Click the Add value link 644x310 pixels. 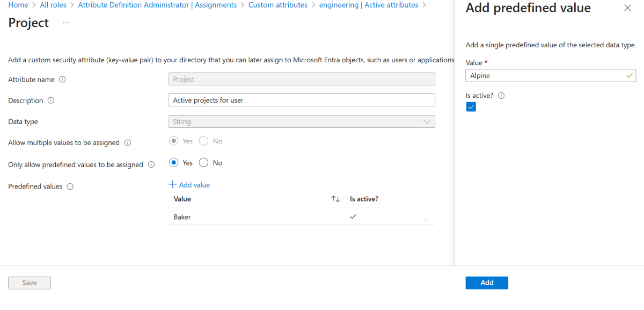189,185
